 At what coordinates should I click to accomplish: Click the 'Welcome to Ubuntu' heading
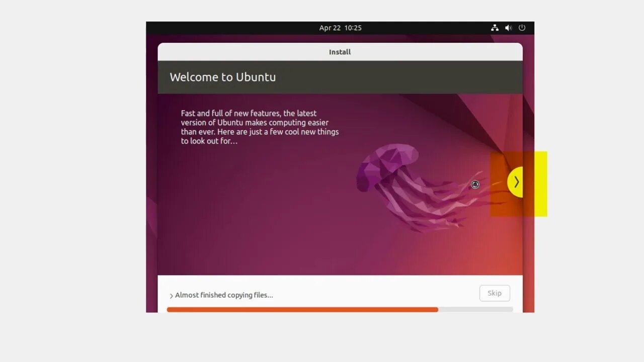223,77
